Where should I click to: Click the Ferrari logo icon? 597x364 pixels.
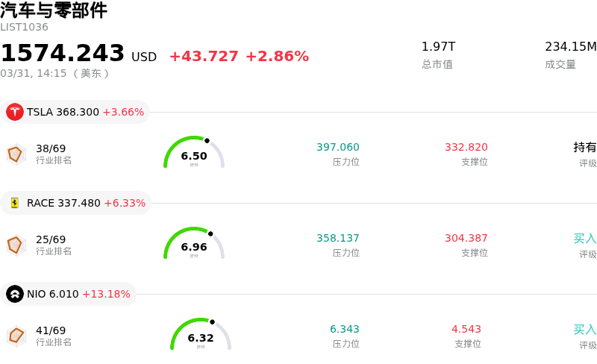coord(15,203)
